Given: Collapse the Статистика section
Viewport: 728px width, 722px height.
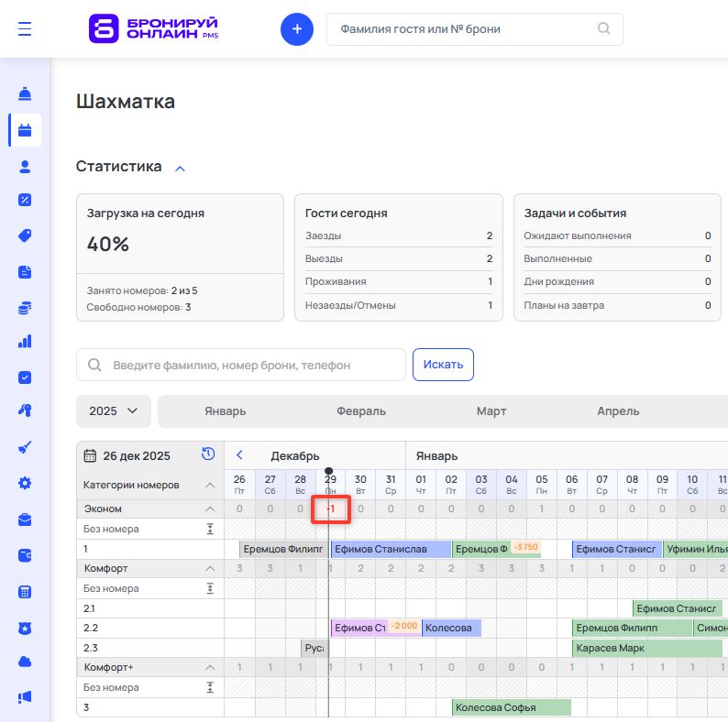Looking at the screenshot, I should click(x=180, y=168).
